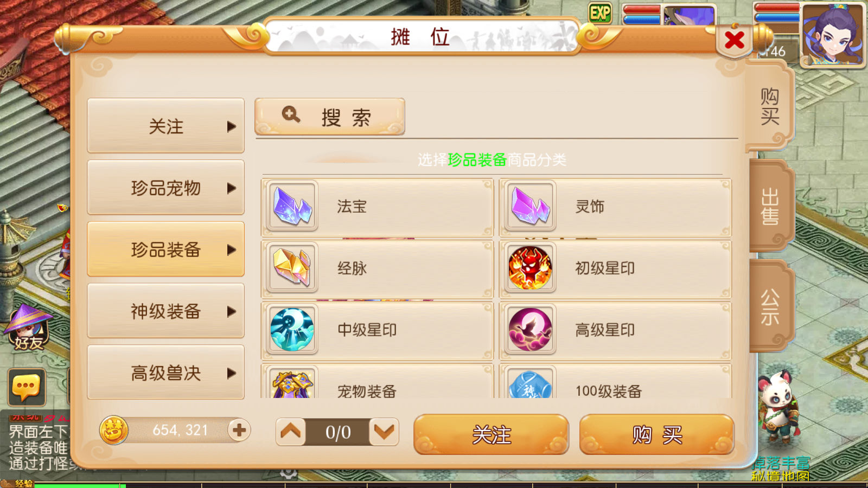The height and width of the screenshot is (488, 868).
Task: Click the orange 购买 button
Action: [x=656, y=434]
